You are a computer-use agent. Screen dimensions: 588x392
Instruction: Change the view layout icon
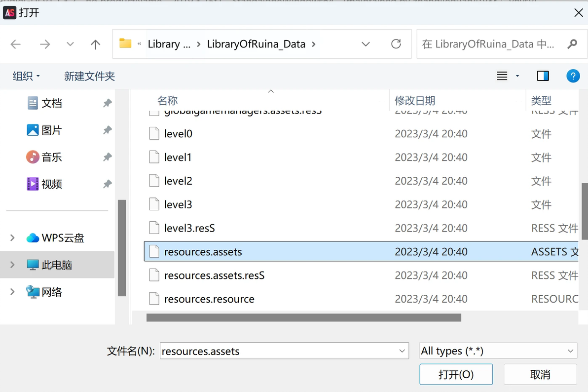tap(502, 76)
